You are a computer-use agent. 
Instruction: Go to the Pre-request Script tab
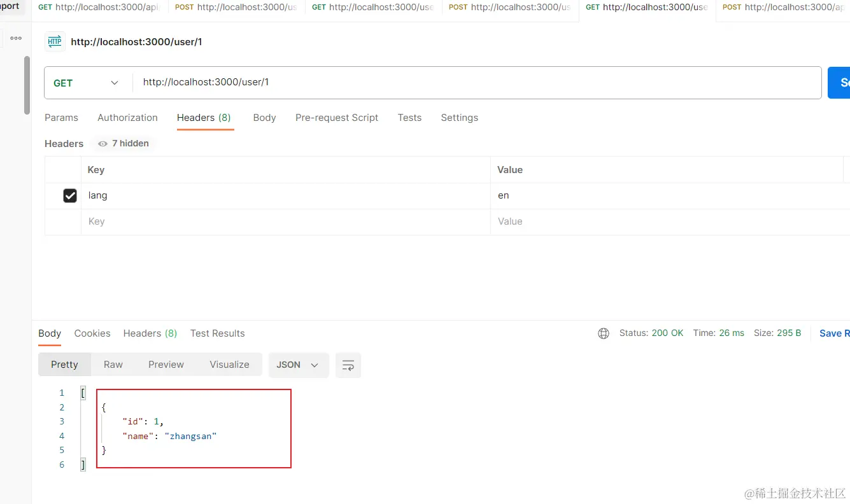(337, 118)
